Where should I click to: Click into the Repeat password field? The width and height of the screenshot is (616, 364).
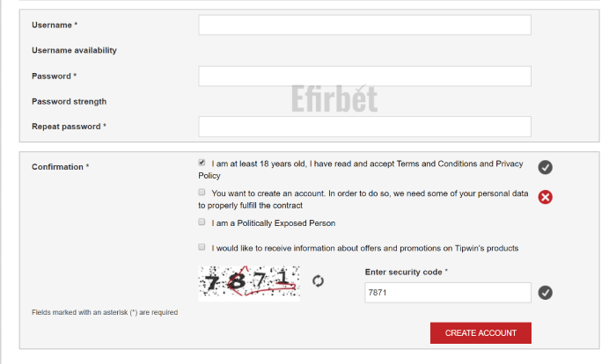[x=364, y=127]
